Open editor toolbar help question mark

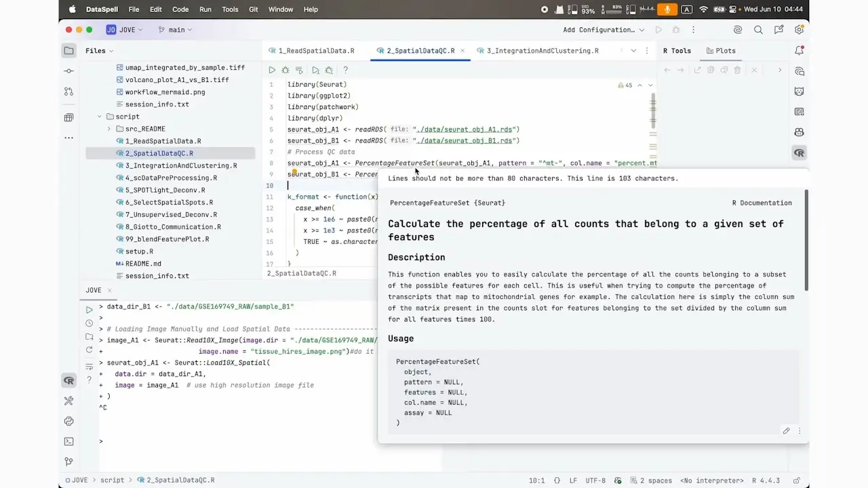pyautogui.click(x=345, y=70)
